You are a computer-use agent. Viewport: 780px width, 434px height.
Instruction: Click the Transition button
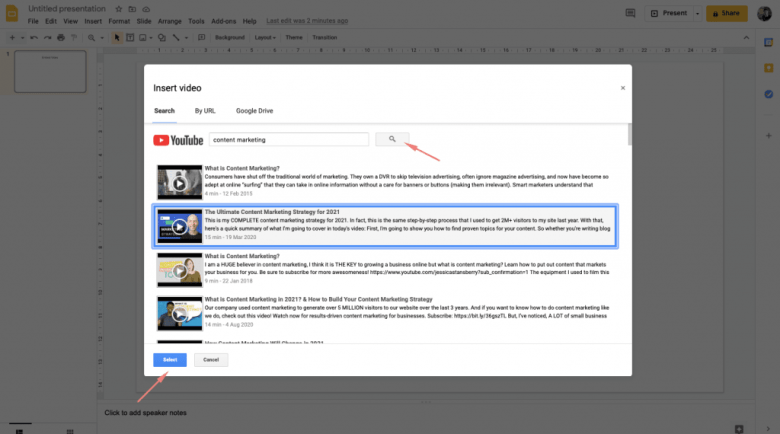point(325,37)
